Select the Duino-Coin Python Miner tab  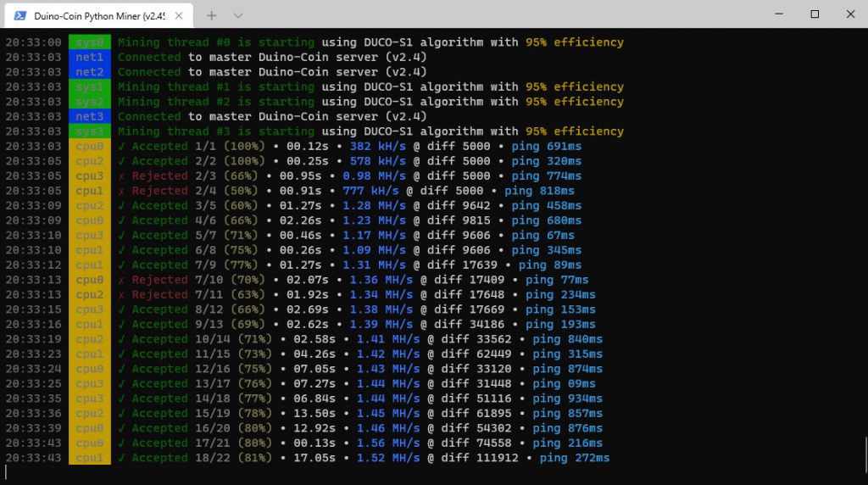(99, 15)
